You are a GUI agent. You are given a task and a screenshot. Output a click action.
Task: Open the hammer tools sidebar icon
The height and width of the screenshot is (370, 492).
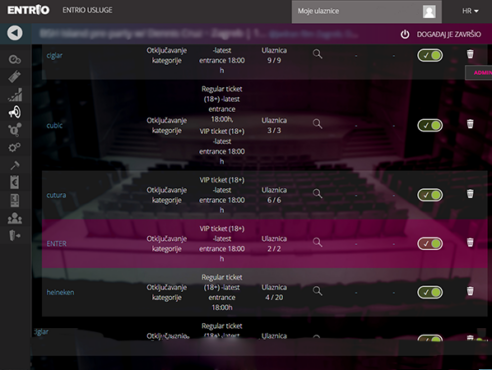(x=15, y=165)
